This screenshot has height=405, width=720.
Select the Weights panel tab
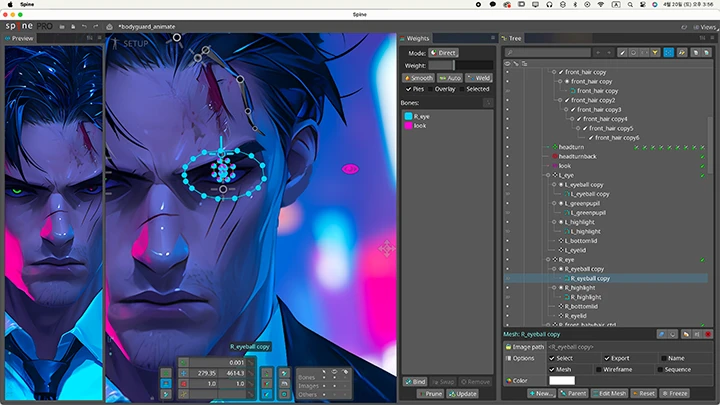tap(415, 39)
